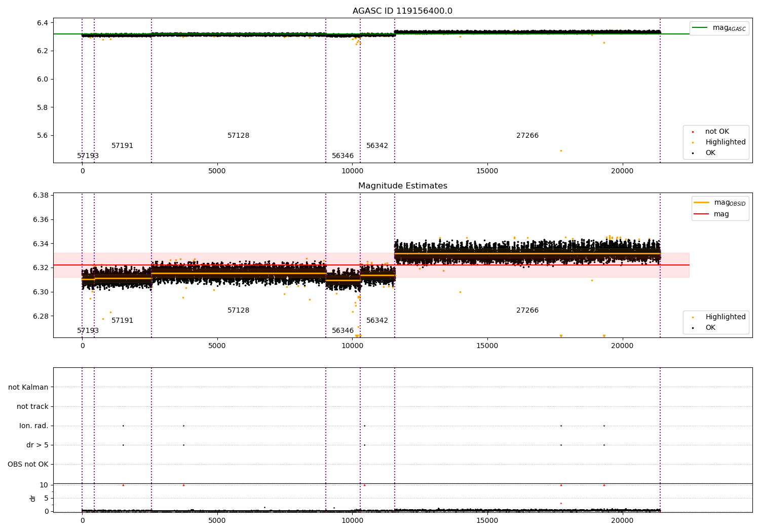This screenshot has width=760, height=532.
Task: Click obsid label 57191 in top plot
Action: pyautogui.click(x=122, y=145)
